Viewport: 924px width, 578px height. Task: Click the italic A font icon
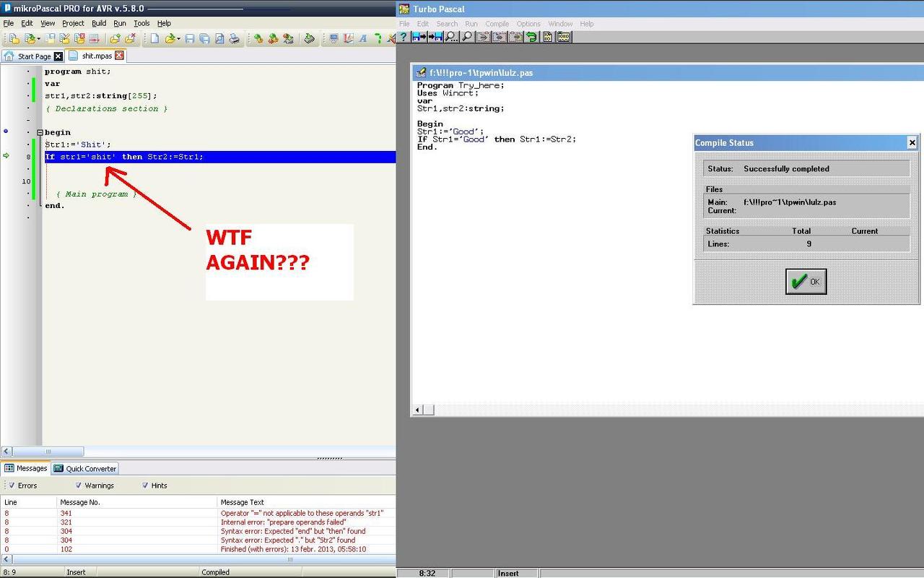tap(363, 39)
